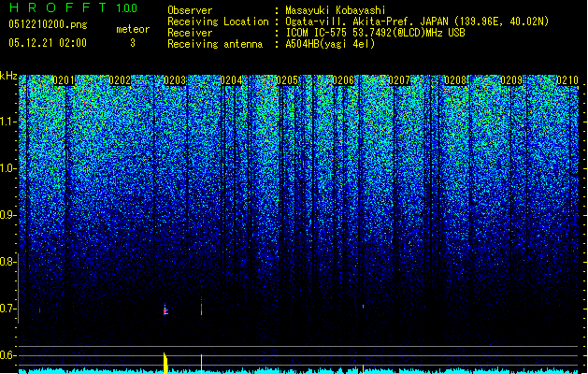Screen dimensions: 588x374
Task: Click the thin yellow signal spike before 0204
Action: (201, 364)
